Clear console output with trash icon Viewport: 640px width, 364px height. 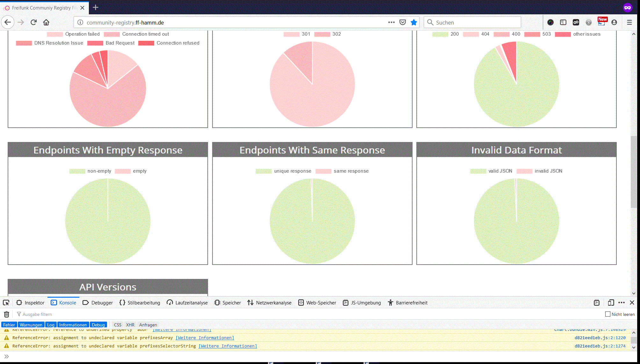click(6, 314)
